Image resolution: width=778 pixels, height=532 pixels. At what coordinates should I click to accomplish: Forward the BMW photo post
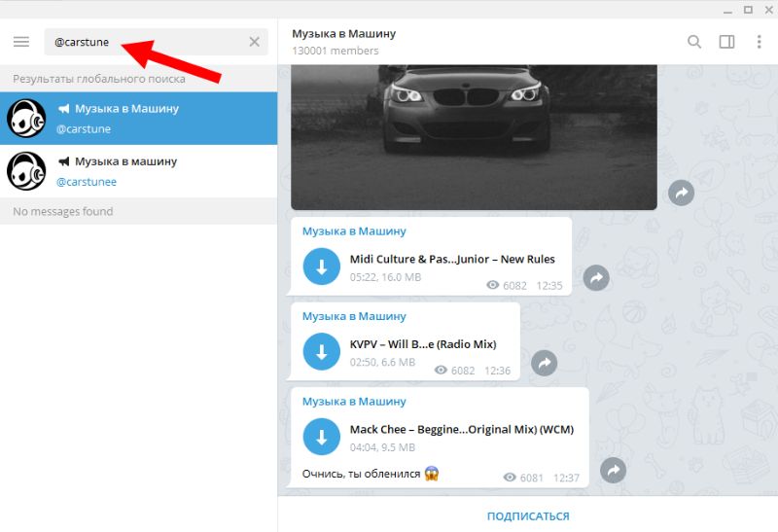[682, 193]
